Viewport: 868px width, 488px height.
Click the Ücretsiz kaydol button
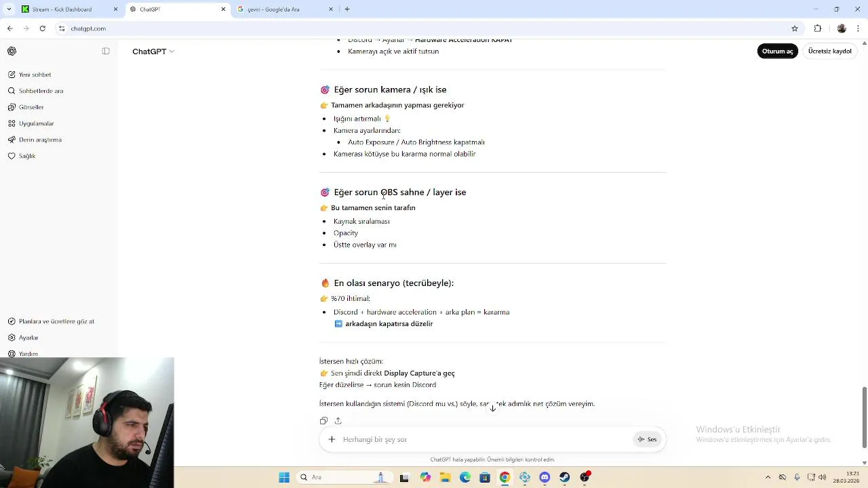pos(829,52)
